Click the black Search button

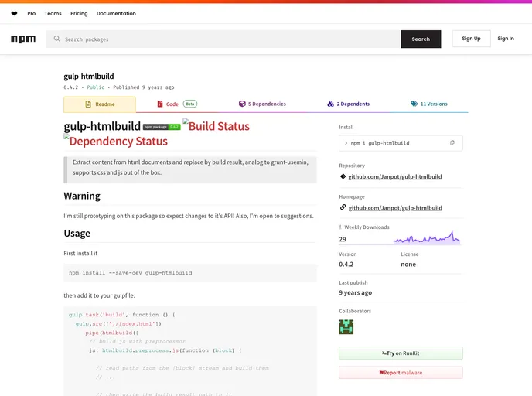click(x=421, y=39)
